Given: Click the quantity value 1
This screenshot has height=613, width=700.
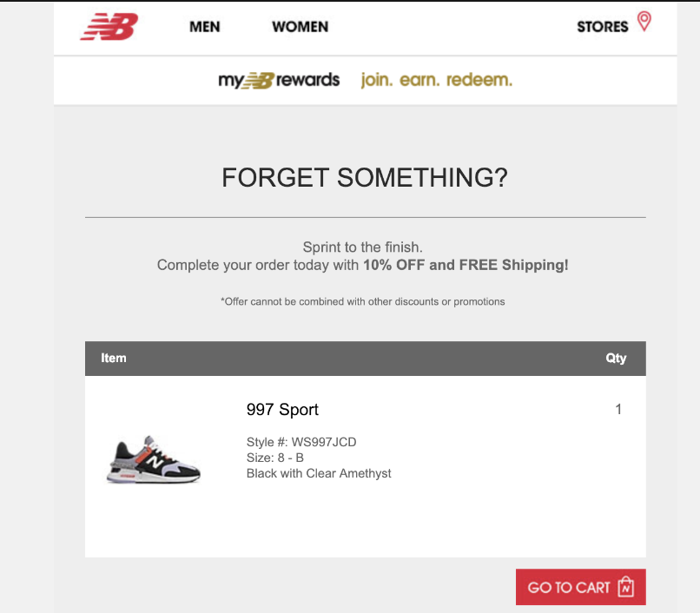Looking at the screenshot, I should [618, 410].
